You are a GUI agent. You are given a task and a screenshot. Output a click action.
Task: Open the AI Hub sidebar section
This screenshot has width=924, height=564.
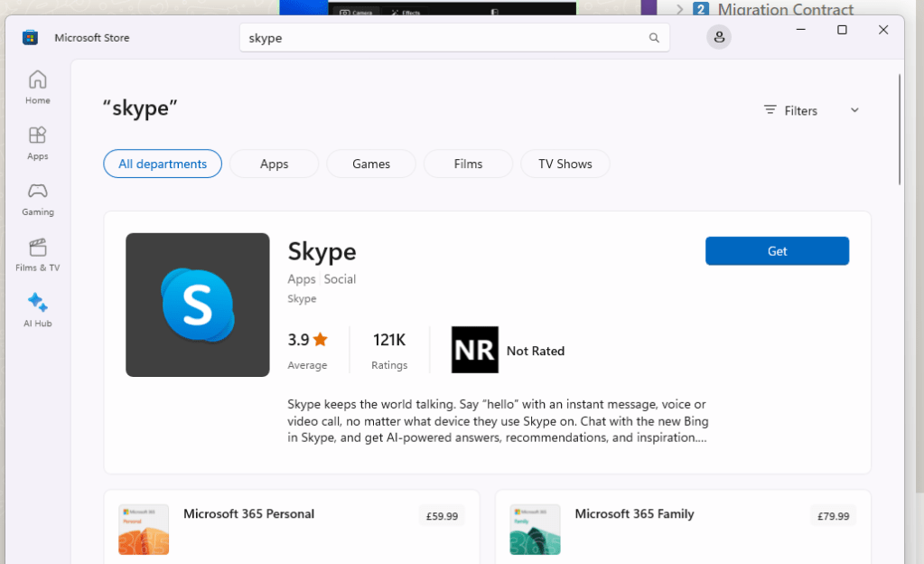pos(38,310)
